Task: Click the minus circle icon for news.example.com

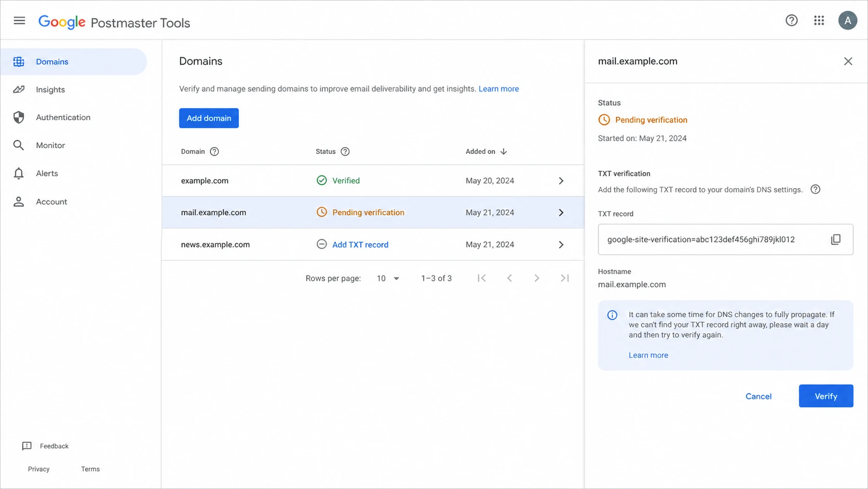Action: (x=322, y=244)
